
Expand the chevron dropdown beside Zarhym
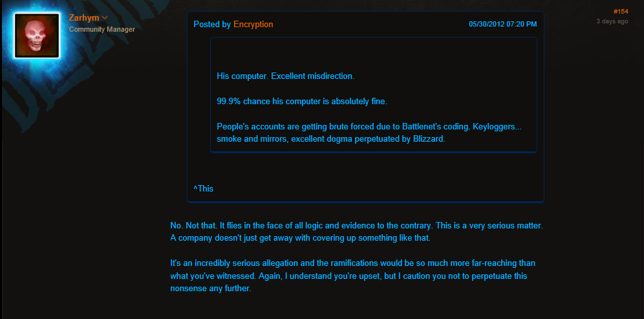tap(105, 18)
